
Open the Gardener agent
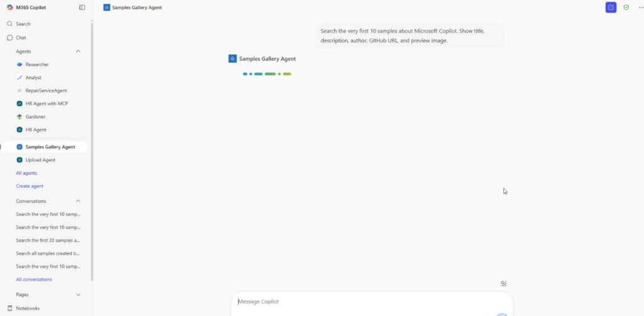point(35,117)
